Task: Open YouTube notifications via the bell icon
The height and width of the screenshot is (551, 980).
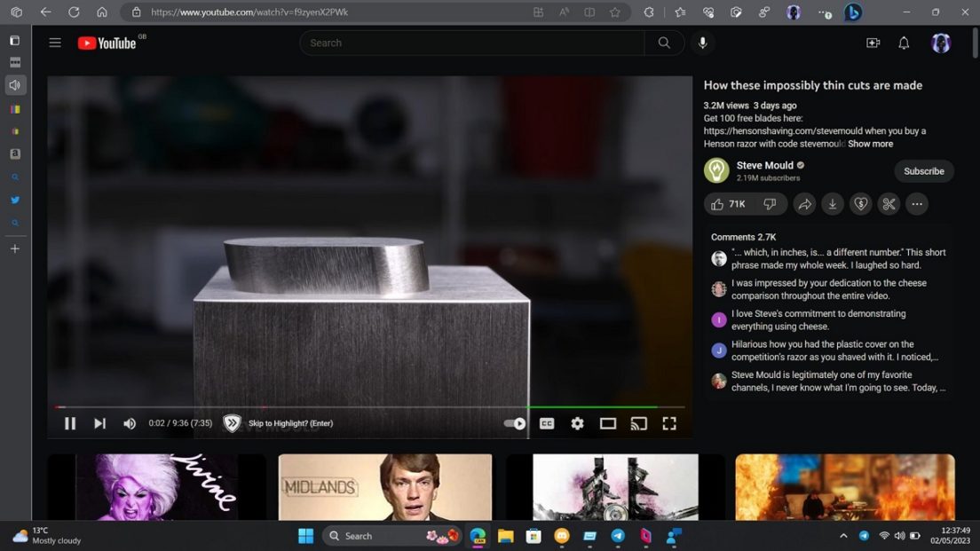Action: tap(903, 43)
